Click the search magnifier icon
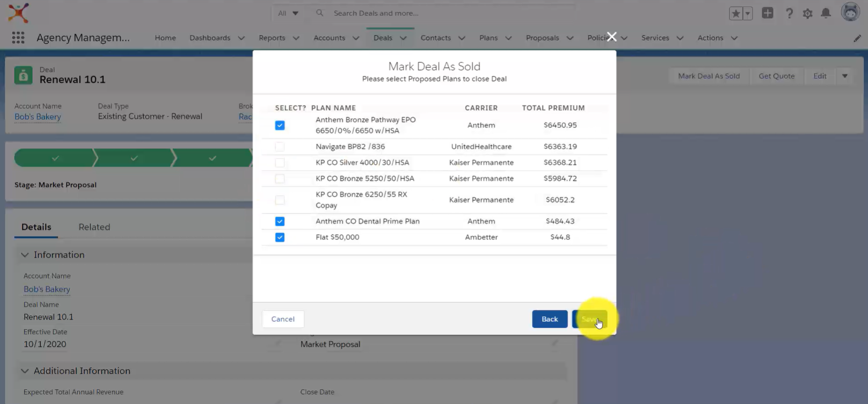Screen dimensions: 868x404 point(320,13)
